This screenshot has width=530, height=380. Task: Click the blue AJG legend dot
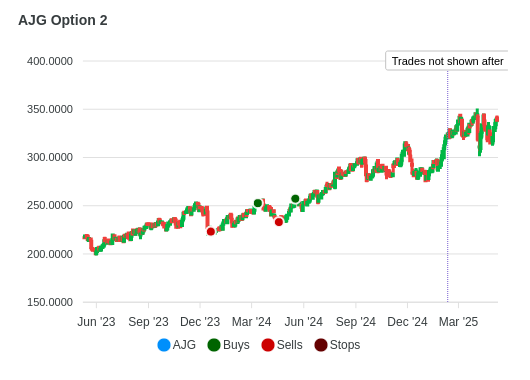(x=164, y=345)
